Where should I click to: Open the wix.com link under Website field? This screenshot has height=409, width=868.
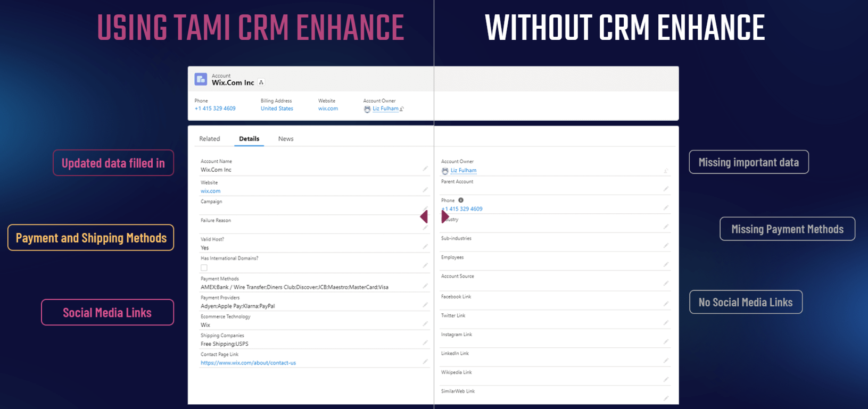point(210,191)
